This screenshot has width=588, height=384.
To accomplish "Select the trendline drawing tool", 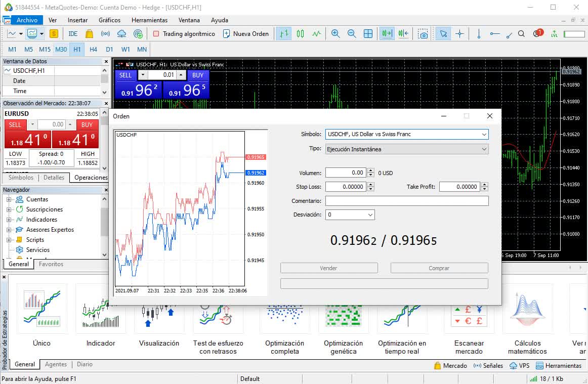I will (509, 35).
